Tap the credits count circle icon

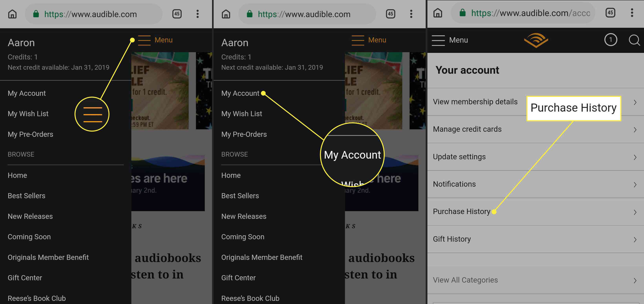tap(610, 40)
